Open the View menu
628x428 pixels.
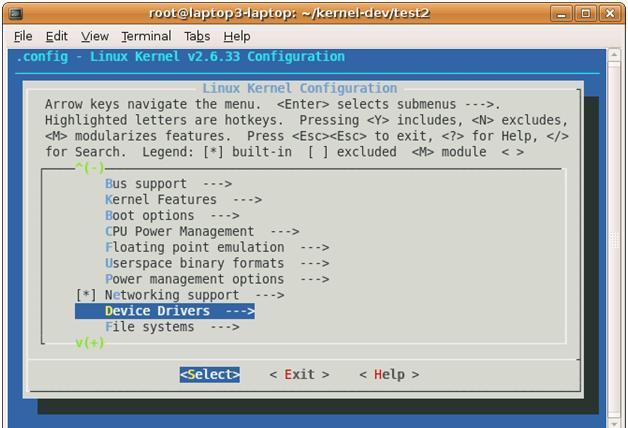[x=95, y=36]
